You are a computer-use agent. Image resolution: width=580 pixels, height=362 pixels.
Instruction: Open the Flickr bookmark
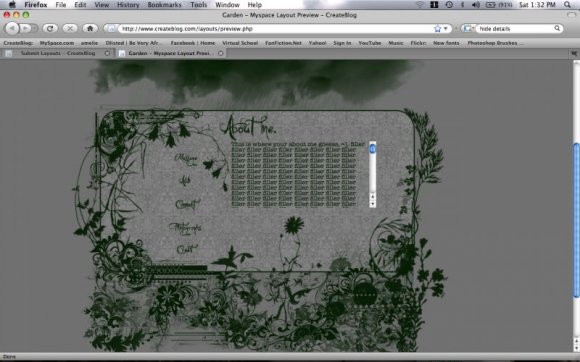[418, 43]
